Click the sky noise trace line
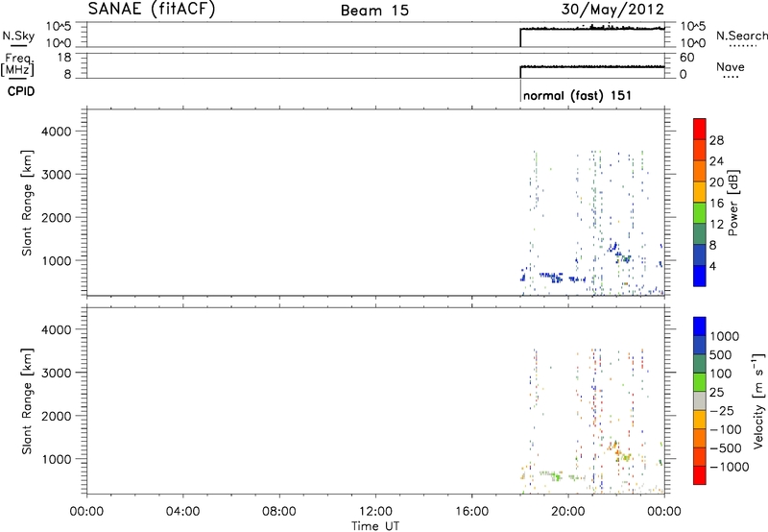This screenshot has width=768, height=532. click(592, 29)
